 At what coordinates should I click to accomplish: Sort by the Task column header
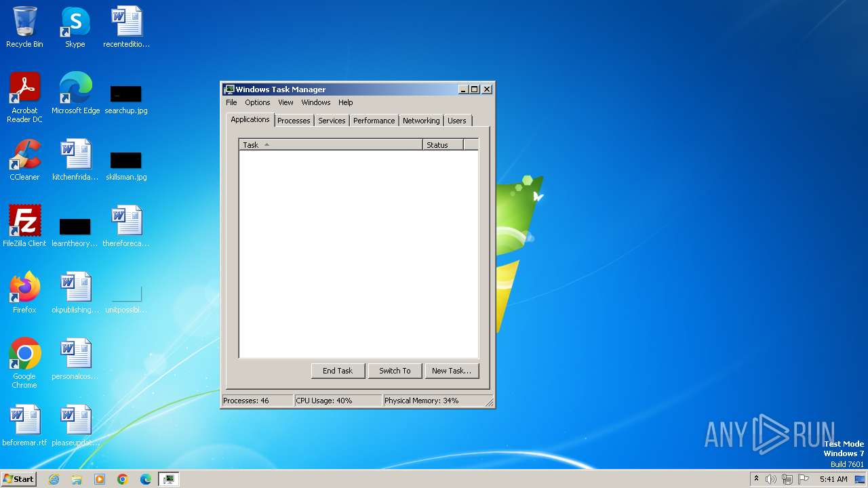click(x=331, y=145)
